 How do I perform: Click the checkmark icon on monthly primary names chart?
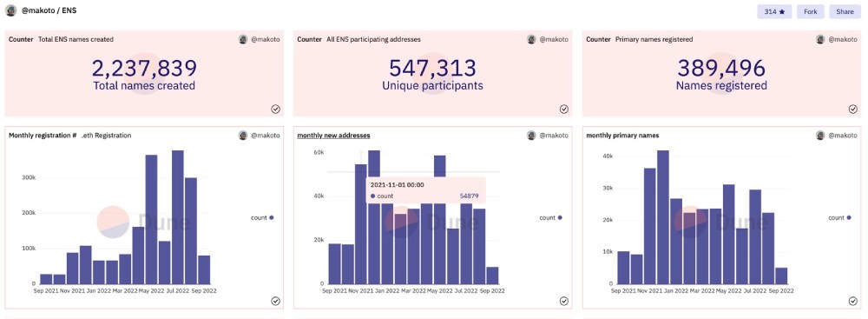(853, 302)
